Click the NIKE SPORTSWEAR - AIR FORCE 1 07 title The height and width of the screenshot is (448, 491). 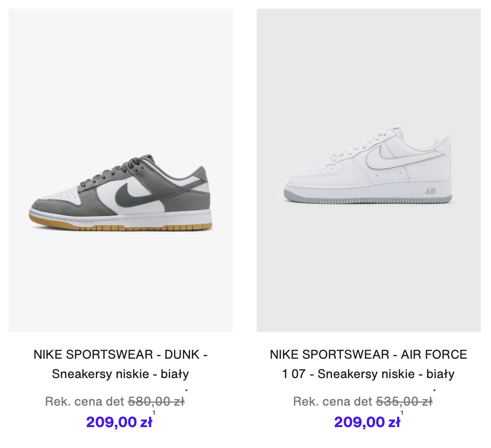click(x=369, y=364)
